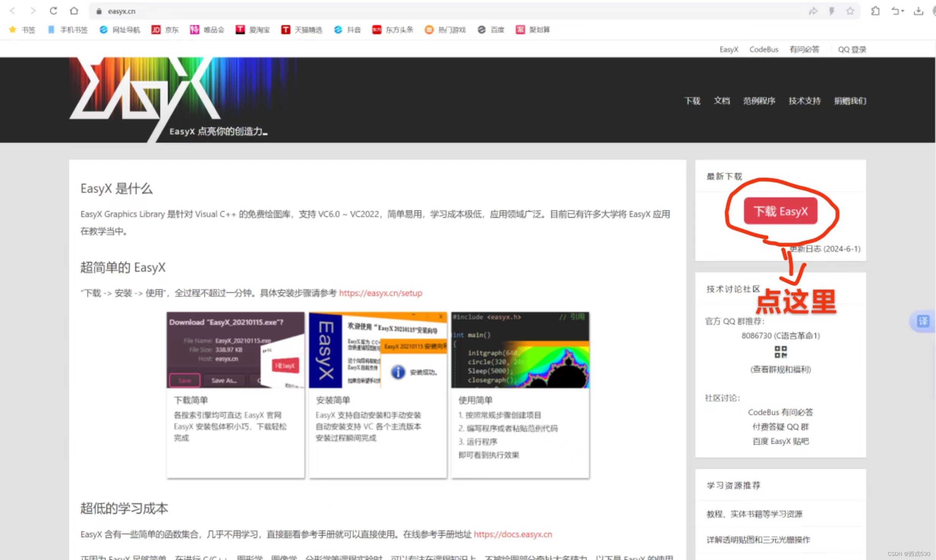Click the red 下载 EasyX button
Viewport: 936px width, 560px height.
[780, 211]
